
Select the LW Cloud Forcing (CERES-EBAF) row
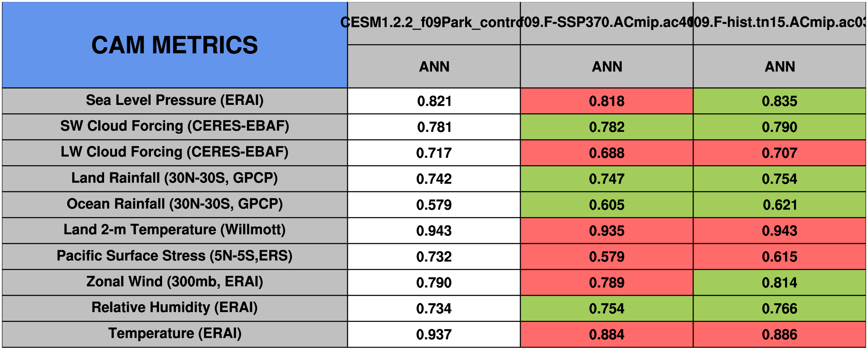click(175, 152)
